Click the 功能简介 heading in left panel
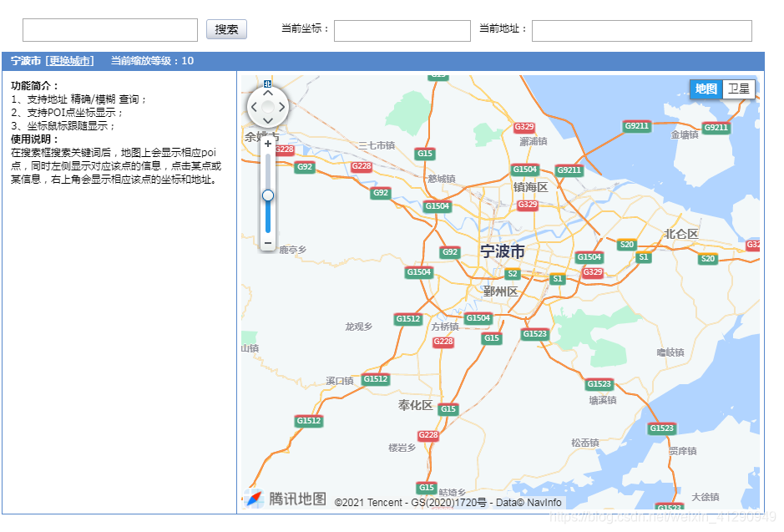The width and height of the screenshot is (784, 532). [34, 85]
